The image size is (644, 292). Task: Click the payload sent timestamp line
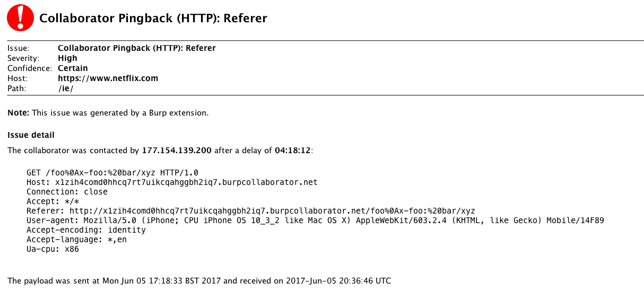(x=199, y=281)
